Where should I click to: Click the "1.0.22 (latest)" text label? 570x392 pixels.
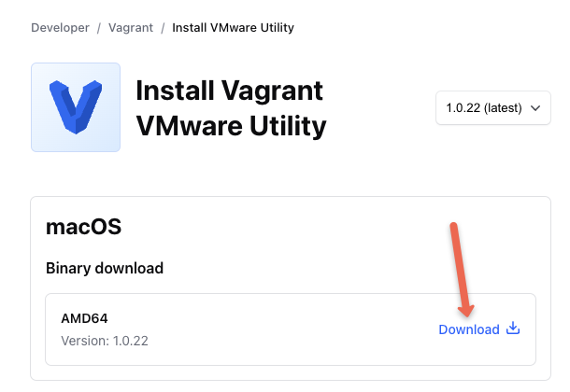[484, 108]
